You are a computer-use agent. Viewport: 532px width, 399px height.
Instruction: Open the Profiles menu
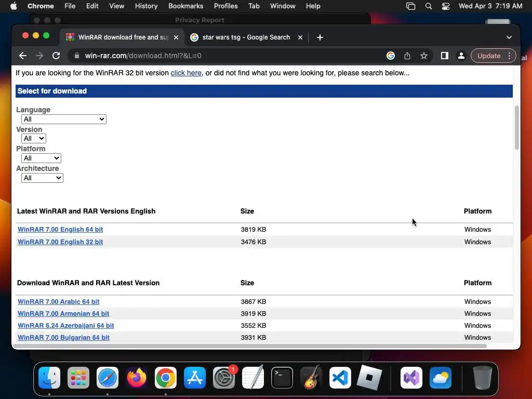225,6
